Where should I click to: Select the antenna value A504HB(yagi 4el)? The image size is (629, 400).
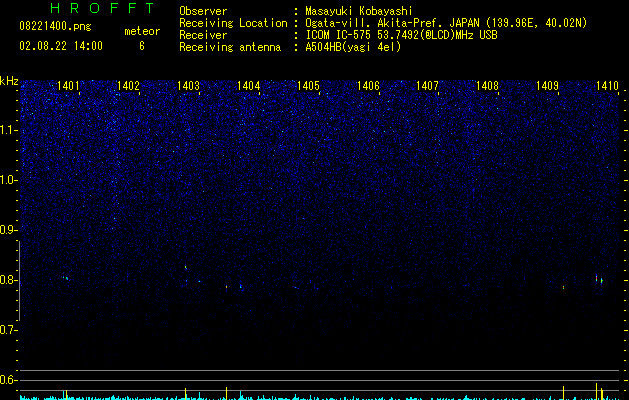click(353, 47)
